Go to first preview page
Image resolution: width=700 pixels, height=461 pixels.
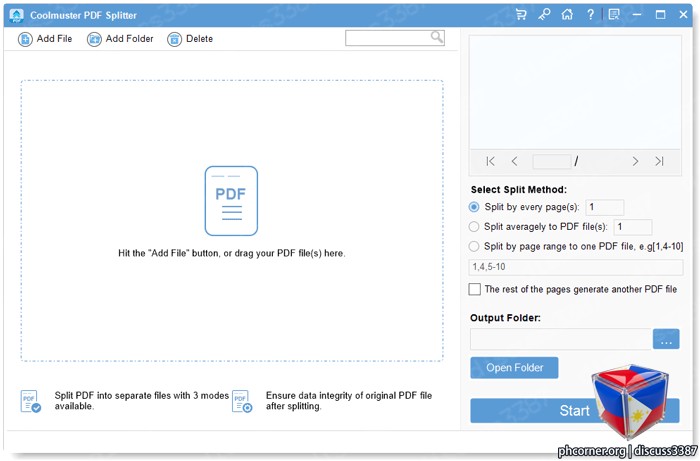[x=490, y=161]
